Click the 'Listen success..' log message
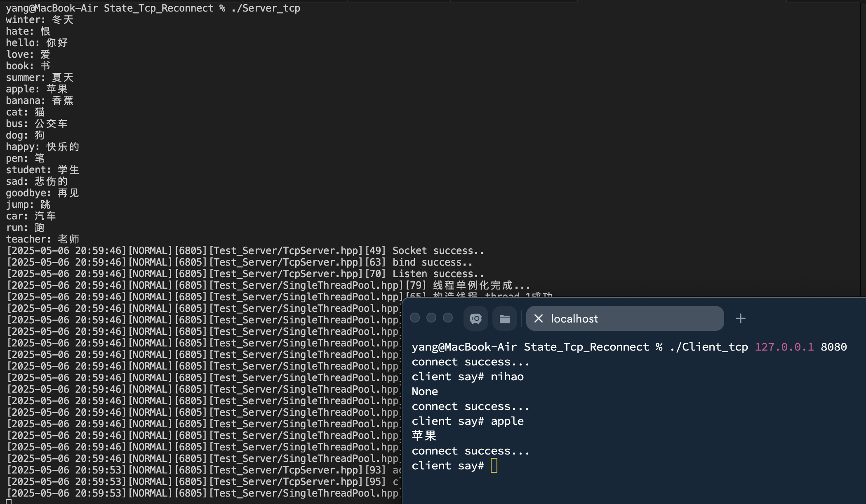This screenshot has height=504, width=866. tap(438, 274)
